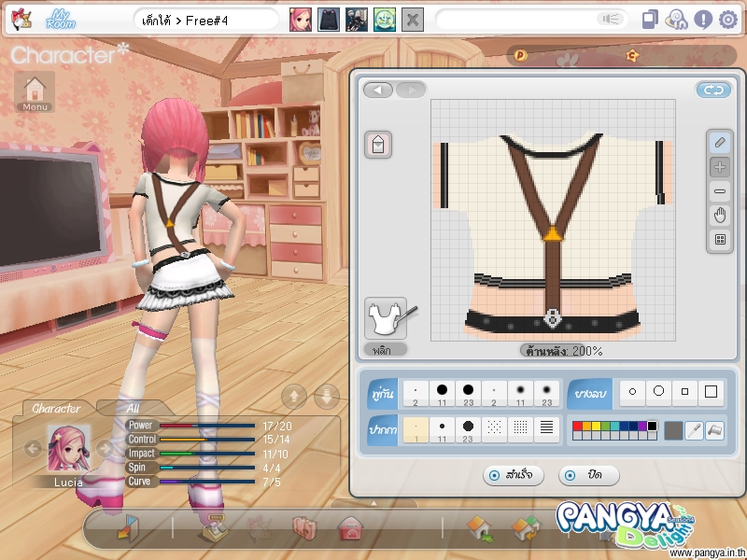Switch to the Character stats tab

coord(56,408)
